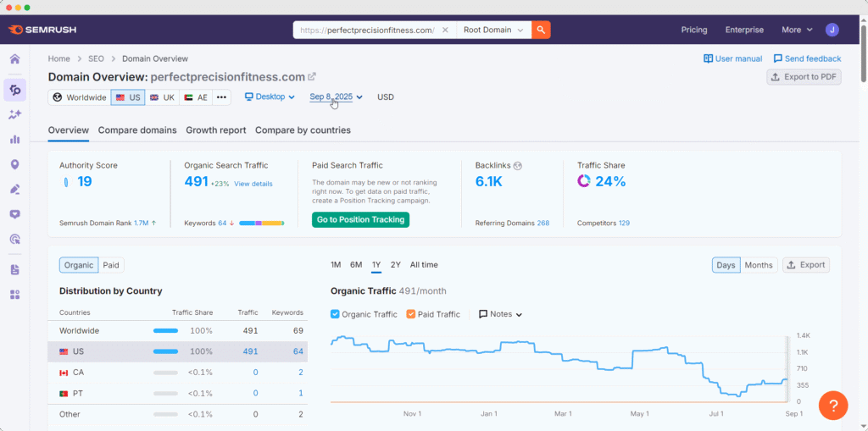This screenshot has width=868, height=431.
Task: Open the Sep 8, 2025 date picker
Action: pyautogui.click(x=336, y=97)
